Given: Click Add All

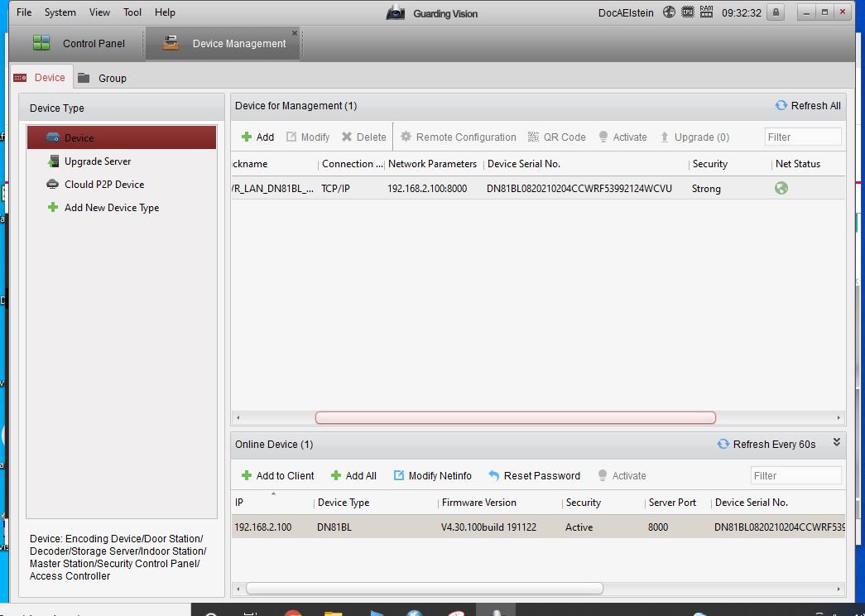Looking at the screenshot, I should pos(353,475).
